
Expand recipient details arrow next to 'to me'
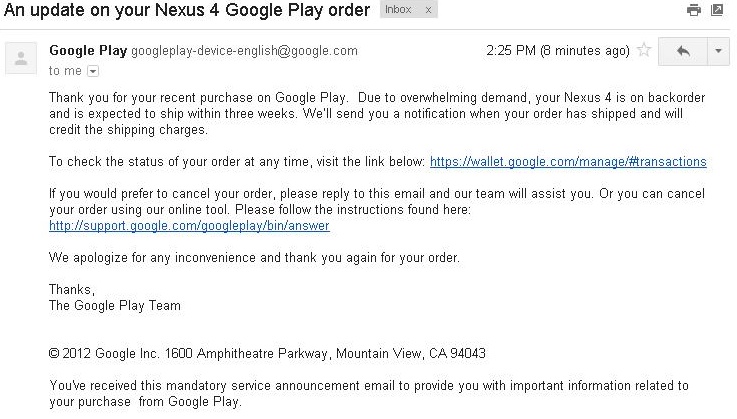(x=94, y=71)
